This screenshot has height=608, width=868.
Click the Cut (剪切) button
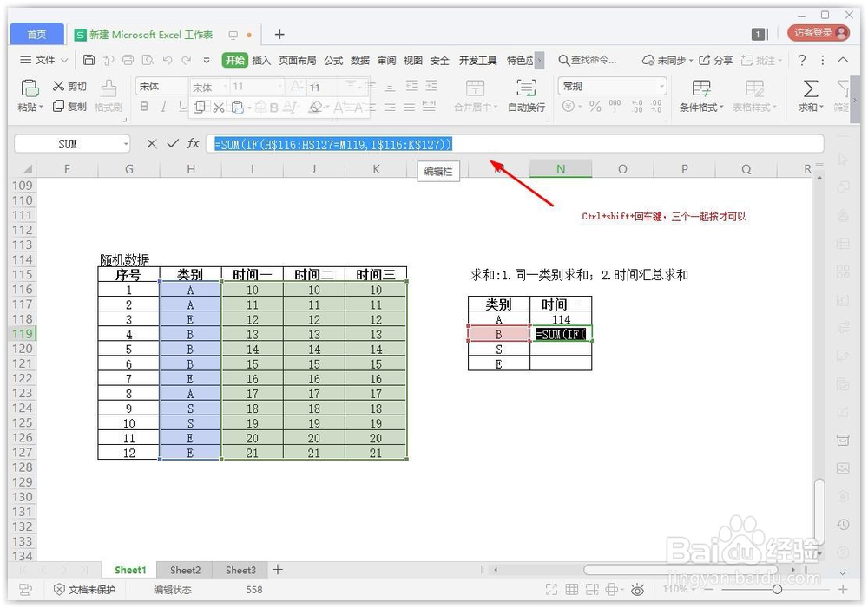coord(69,87)
